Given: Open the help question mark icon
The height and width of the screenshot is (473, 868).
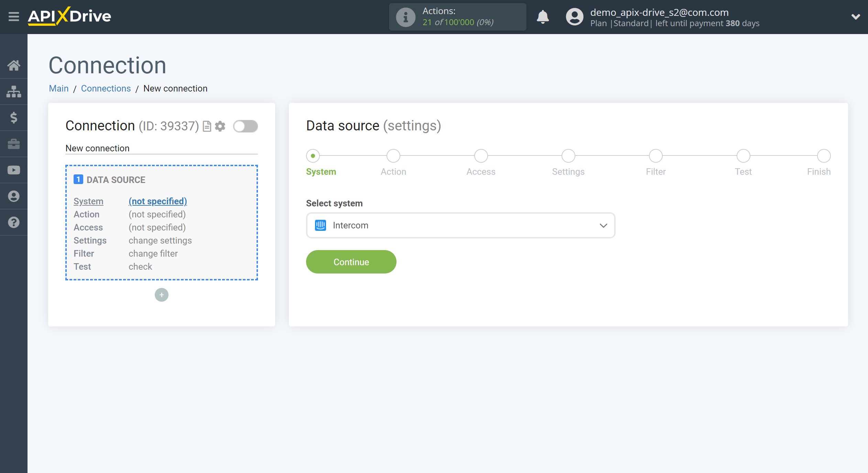Looking at the screenshot, I should [x=14, y=222].
